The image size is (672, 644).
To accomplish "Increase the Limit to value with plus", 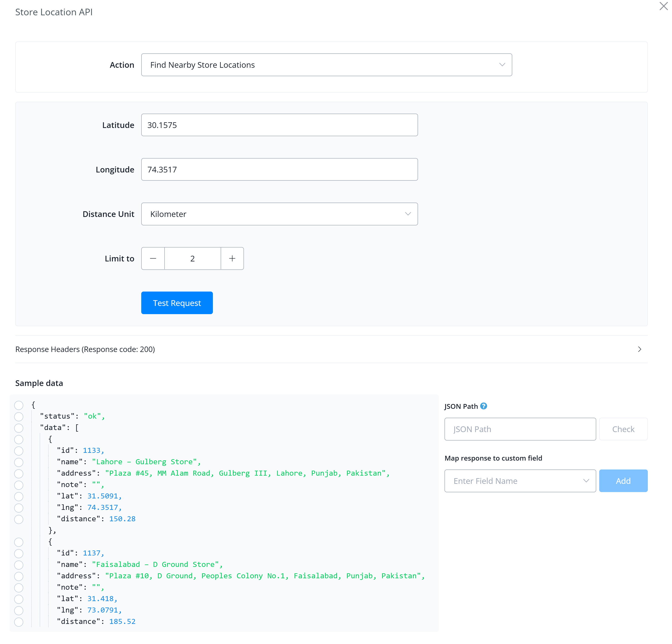I will (x=232, y=258).
